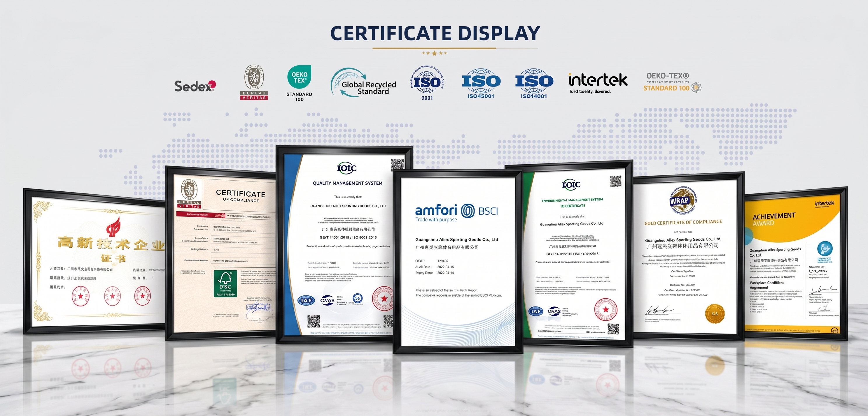
Task: Select the "Trade with purpose" tagline
Action: tap(436, 220)
